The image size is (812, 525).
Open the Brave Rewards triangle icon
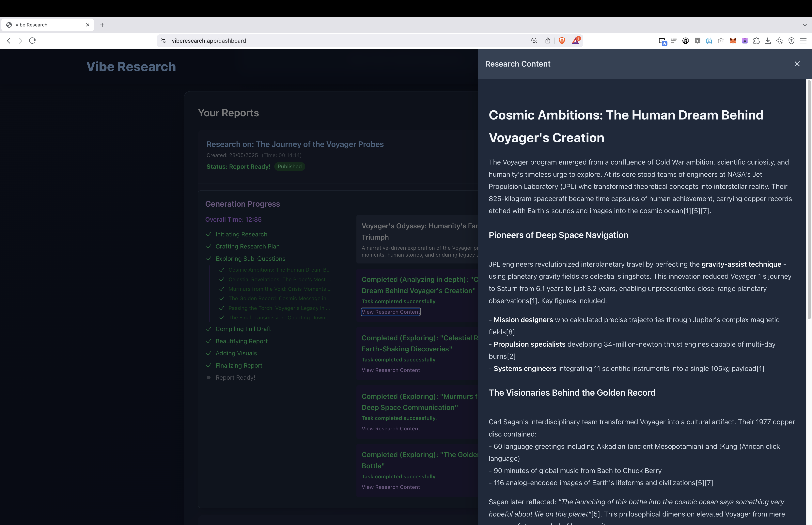click(575, 40)
